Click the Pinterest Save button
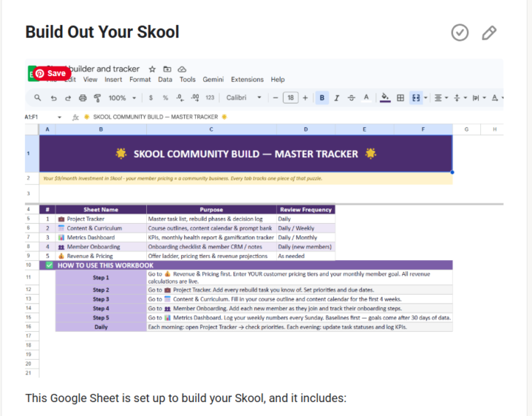 [x=52, y=73]
